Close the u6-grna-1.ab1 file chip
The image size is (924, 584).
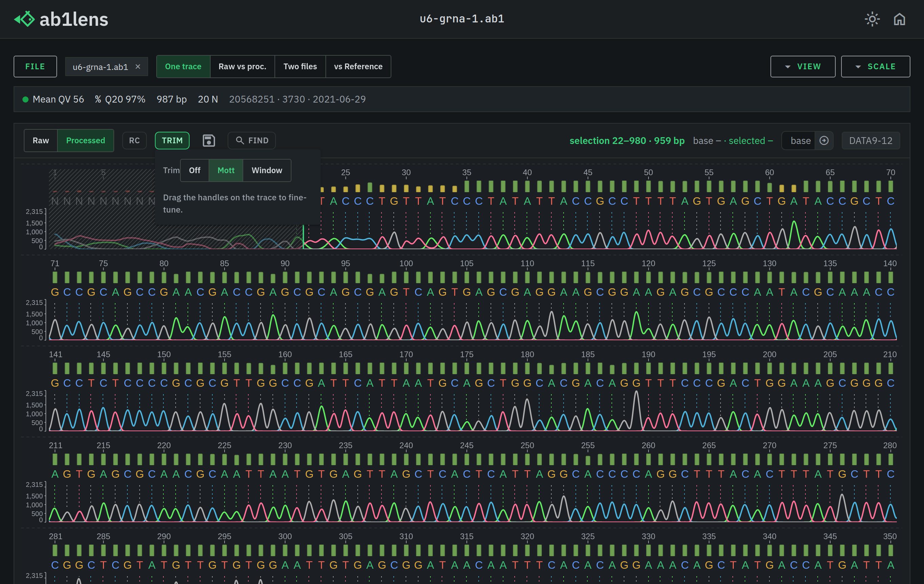point(138,67)
